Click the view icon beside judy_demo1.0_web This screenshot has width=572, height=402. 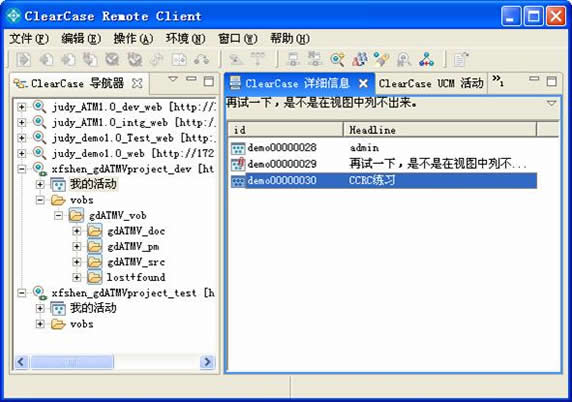(x=39, y=153)
